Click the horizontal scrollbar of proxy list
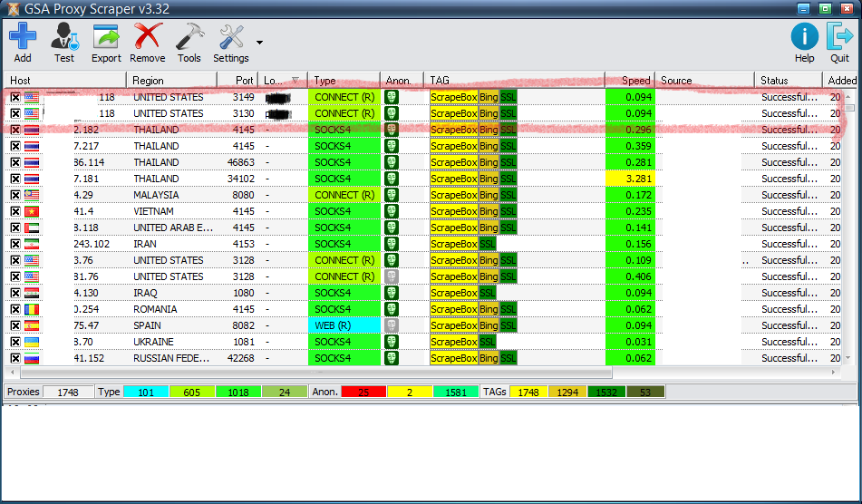Viewport: 862px width, 504px height. 316,373
